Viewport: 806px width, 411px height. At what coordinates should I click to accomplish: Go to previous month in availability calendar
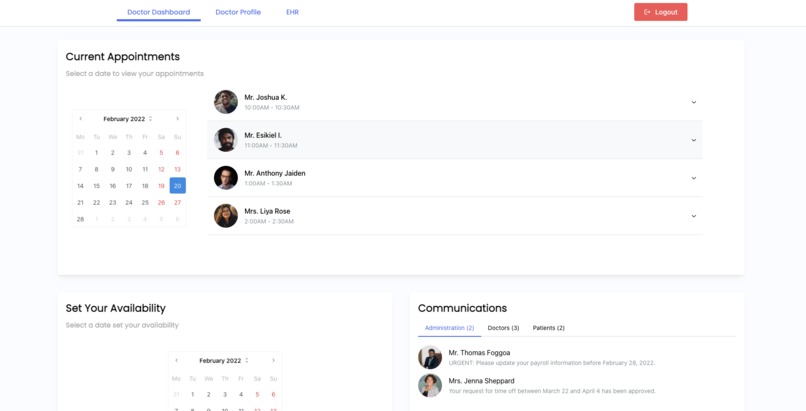(x=177, y=361)
